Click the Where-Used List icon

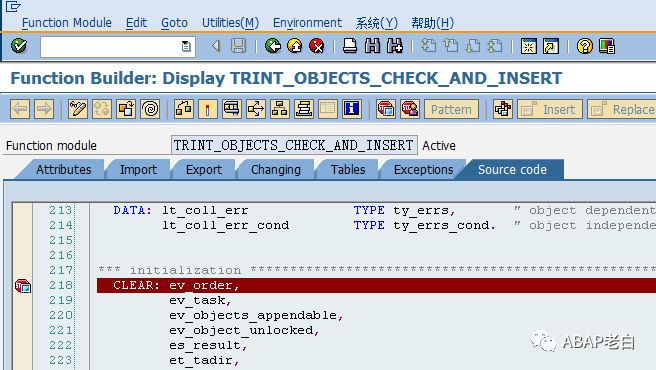click(256, 109)
